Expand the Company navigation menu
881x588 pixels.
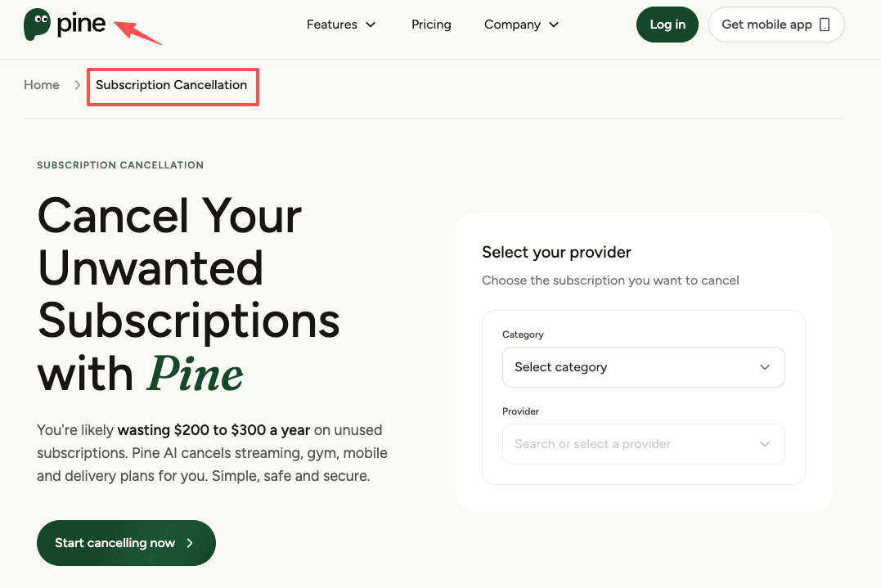pos(521,25)
